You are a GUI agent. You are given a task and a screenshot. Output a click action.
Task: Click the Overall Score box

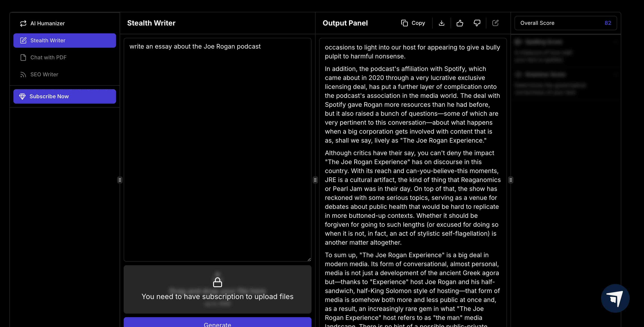566,23
